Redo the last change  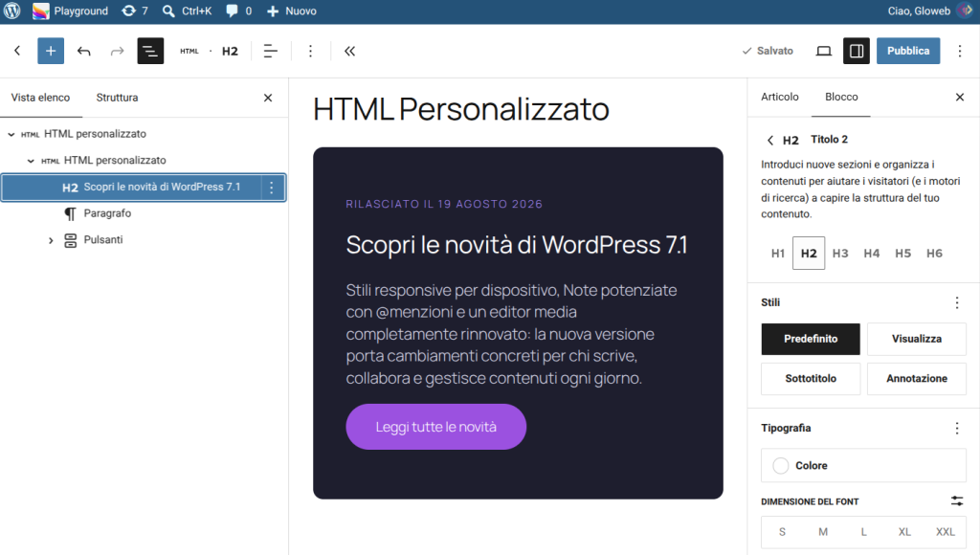click(x=117, y=51)
